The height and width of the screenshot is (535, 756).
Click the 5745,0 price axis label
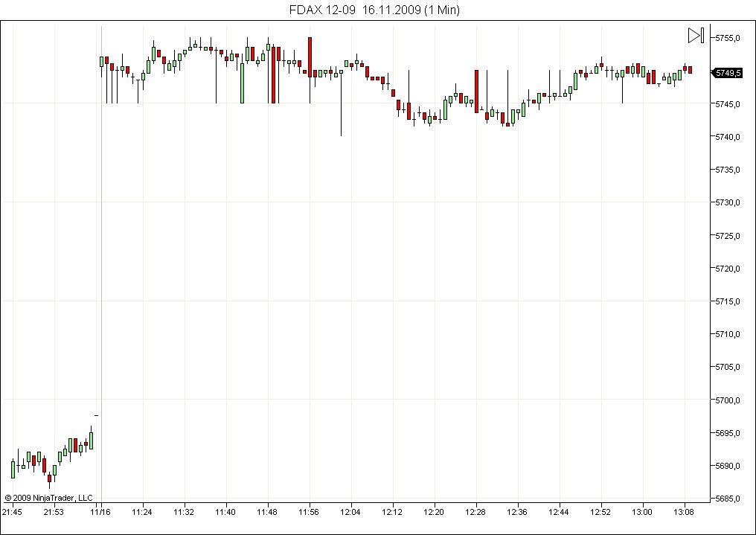click(728, 104)
